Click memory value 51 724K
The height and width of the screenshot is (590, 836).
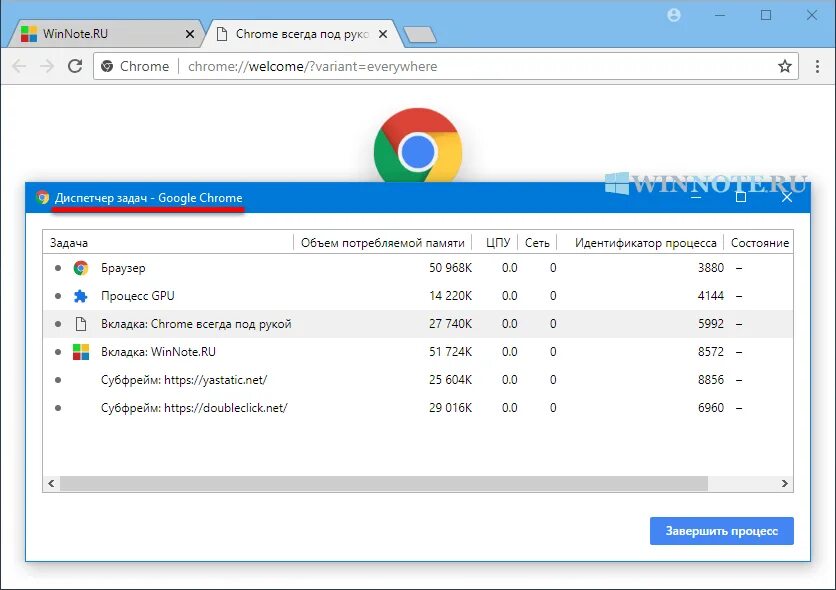click(451, 352)
